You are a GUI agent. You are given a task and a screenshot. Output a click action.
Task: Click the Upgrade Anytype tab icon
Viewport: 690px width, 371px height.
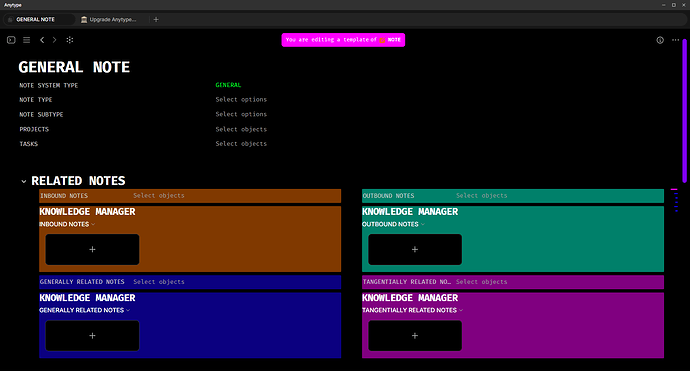(84, 19)
